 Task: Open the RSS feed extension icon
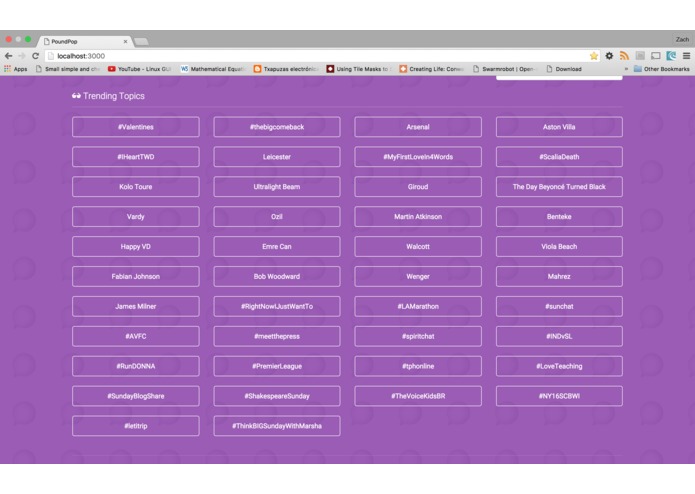click(625, 56)
